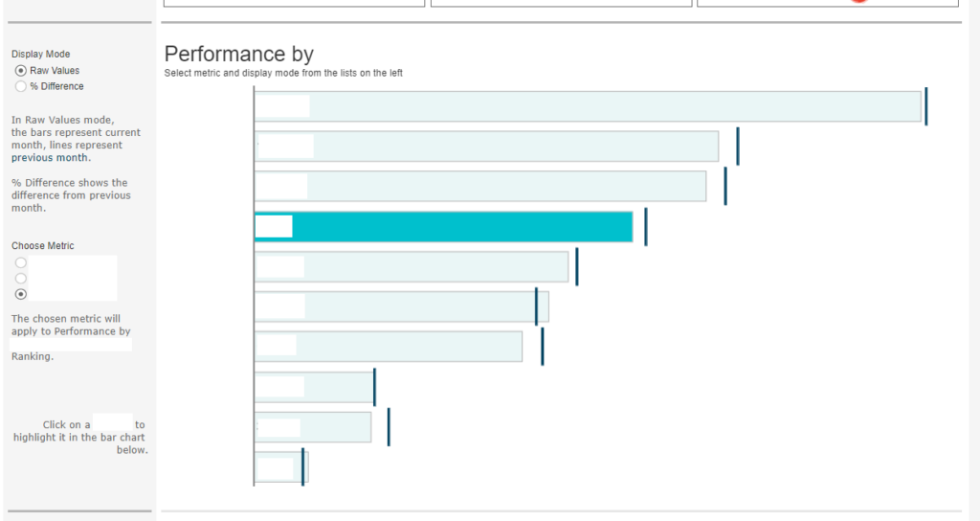The height and width of the screenshot is (521, 980).
Task: Switch display mode to % Difference
Action: coord(21,86)
